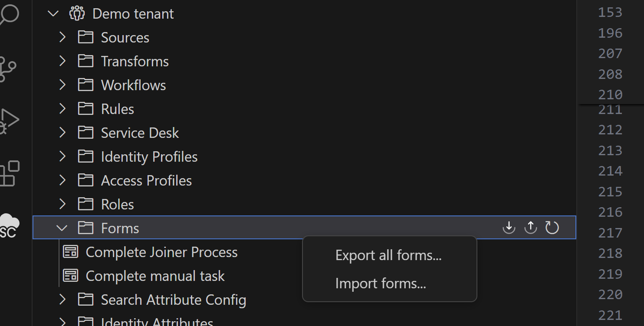The image size is (644, 326).
Task: Select the Identity Profiles folder
Action: 149,157
